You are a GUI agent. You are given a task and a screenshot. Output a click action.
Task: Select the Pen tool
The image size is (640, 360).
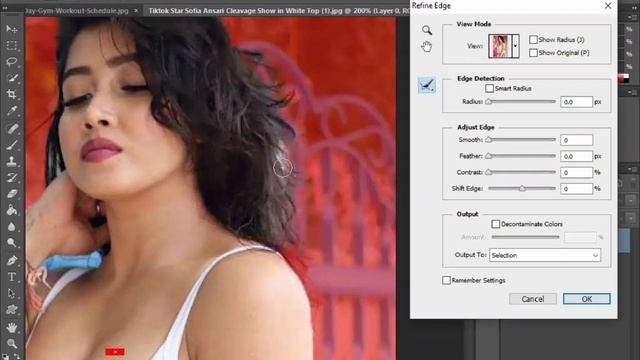tap(11, 260)
